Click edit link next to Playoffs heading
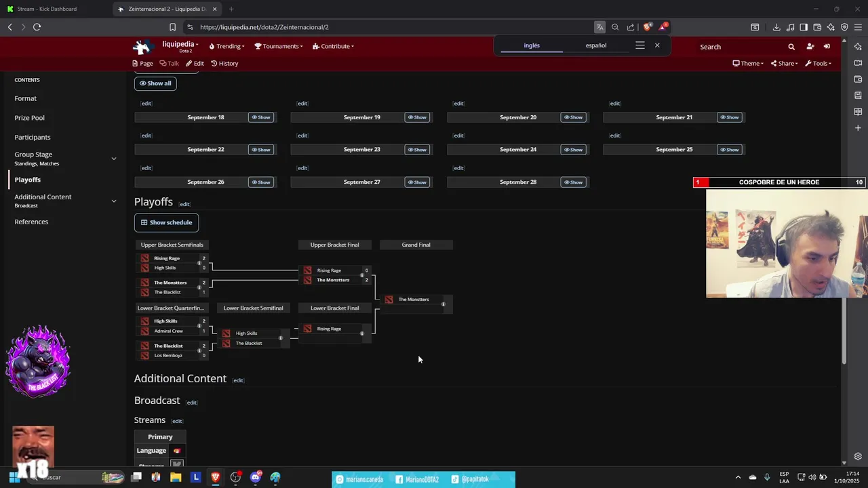This screenshot has width=868, height=488. (x=184, y=204)
